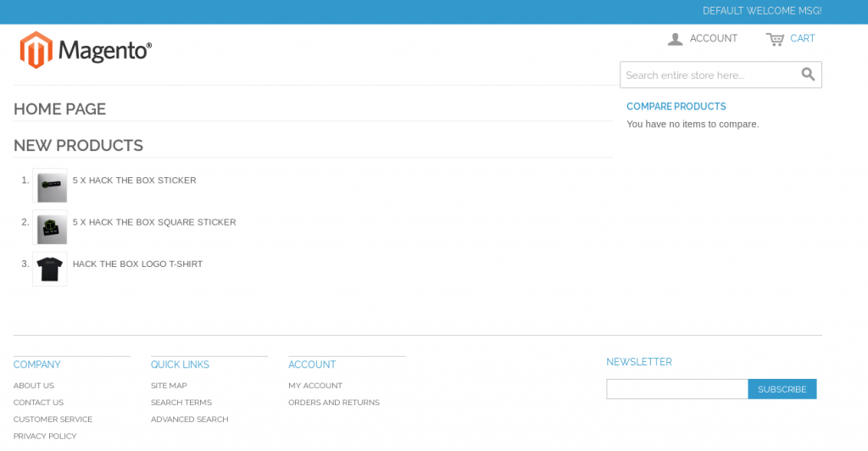
Task: Click the Magento logo
Action: coord(86,50)
